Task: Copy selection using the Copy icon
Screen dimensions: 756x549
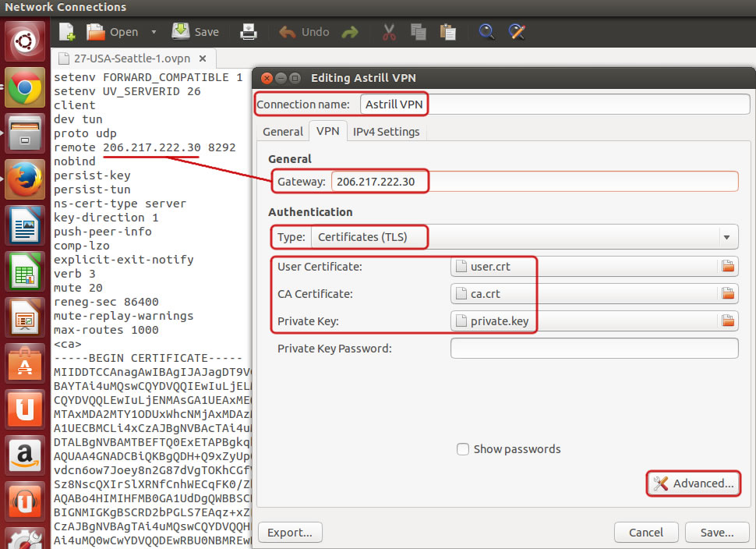Action: click(418, 32)
